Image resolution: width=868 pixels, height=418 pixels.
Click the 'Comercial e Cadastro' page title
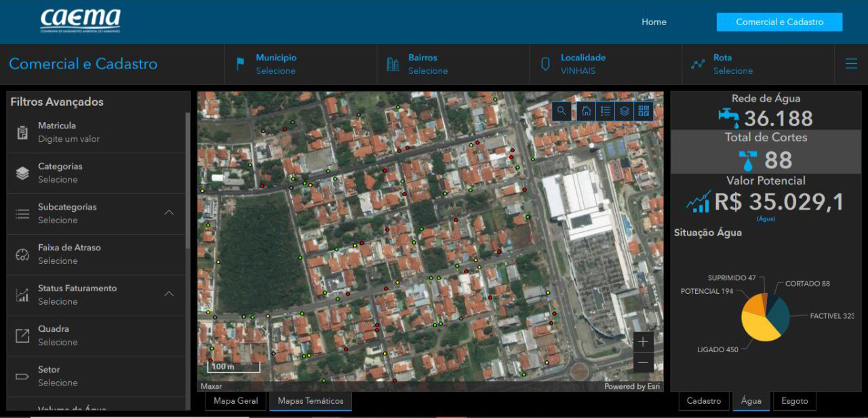click(83, 64)
